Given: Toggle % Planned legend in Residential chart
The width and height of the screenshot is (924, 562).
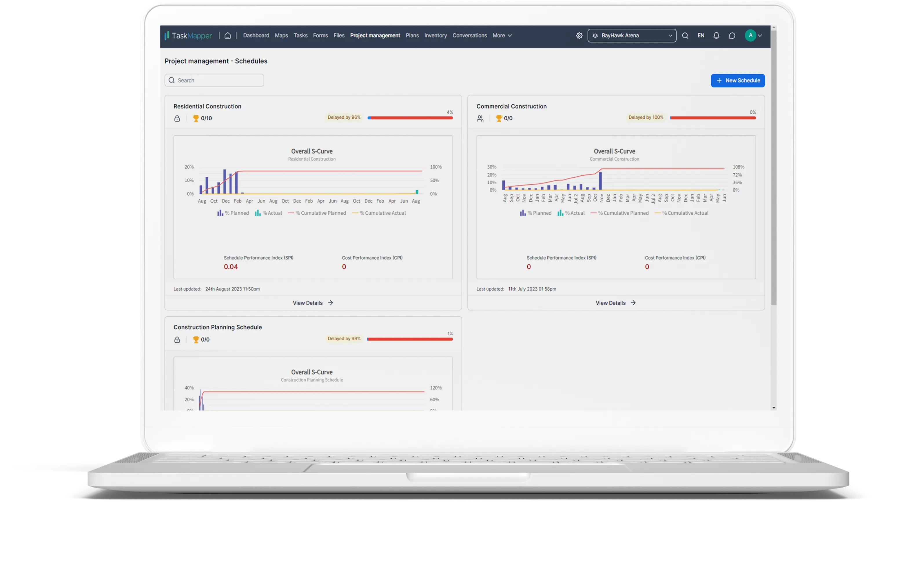Looking at the screenshot, I should [x=233, y=213].
